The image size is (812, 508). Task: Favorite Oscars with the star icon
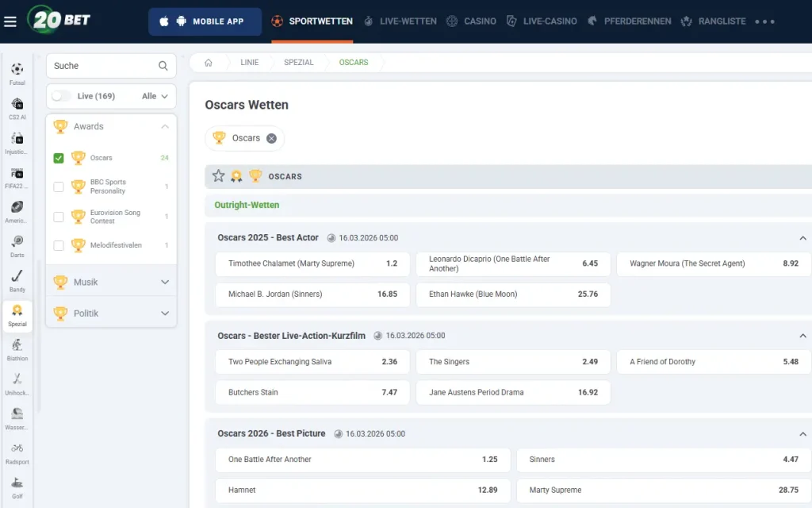[218, 176]
